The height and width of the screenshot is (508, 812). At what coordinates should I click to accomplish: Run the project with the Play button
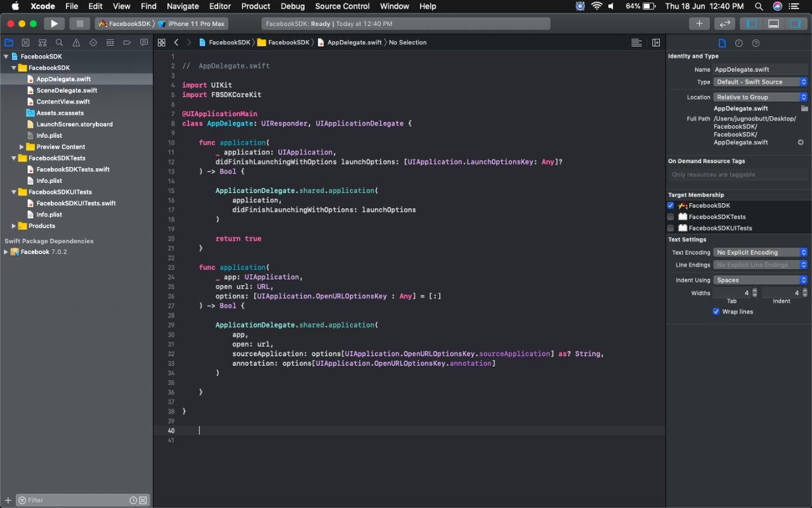(54, 23)
